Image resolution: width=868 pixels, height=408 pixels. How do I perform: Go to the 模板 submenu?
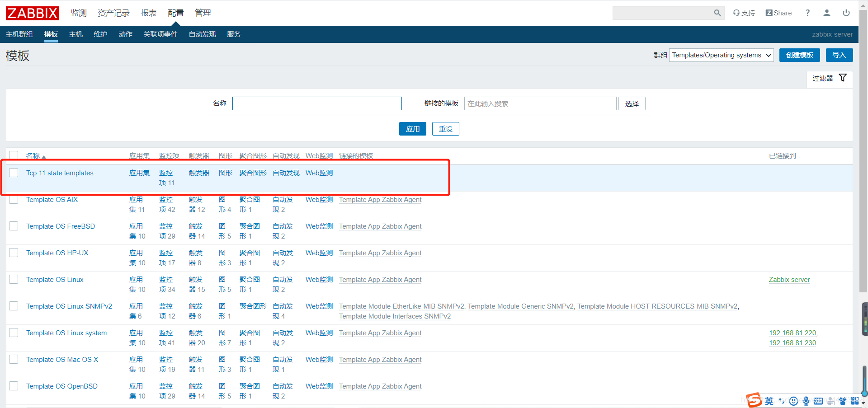click(x=51, y=34)
